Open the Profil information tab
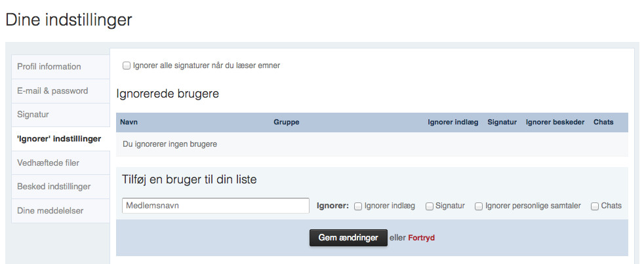Screen dimensions: 644x264 pyautogui.click(x=61, y=67)
